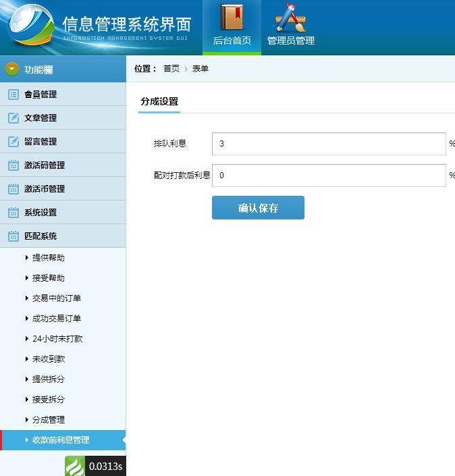Select the 收款前利息管理 submenu item
The width and height of the screenshot is (455, 476).
pos(63,440)
